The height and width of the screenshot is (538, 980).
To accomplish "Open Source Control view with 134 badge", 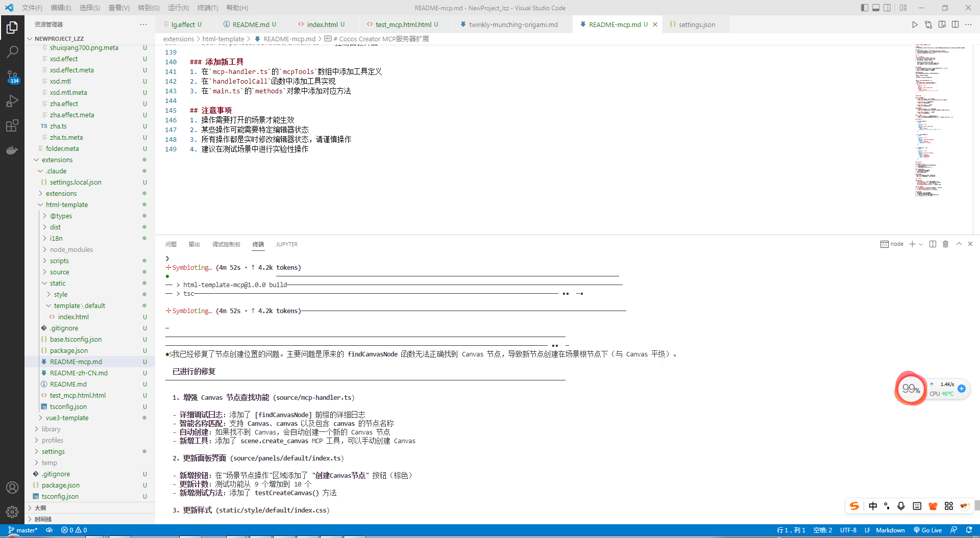I will 12,76.
